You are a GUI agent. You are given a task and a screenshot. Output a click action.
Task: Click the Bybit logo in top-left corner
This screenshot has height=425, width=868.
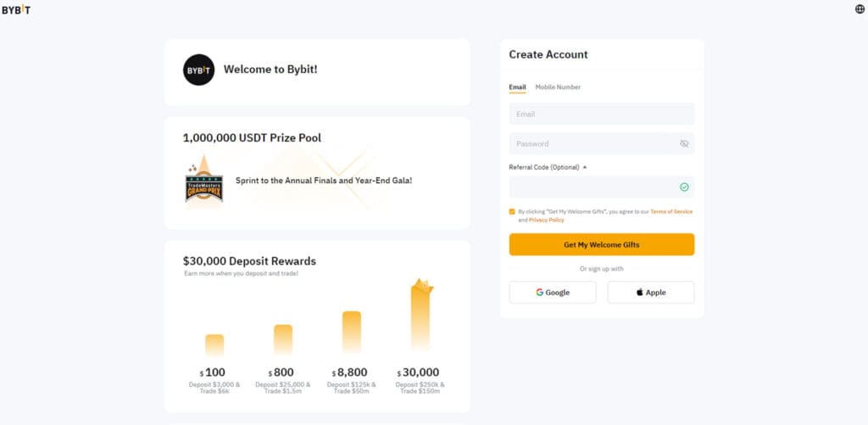click(16, 9)
